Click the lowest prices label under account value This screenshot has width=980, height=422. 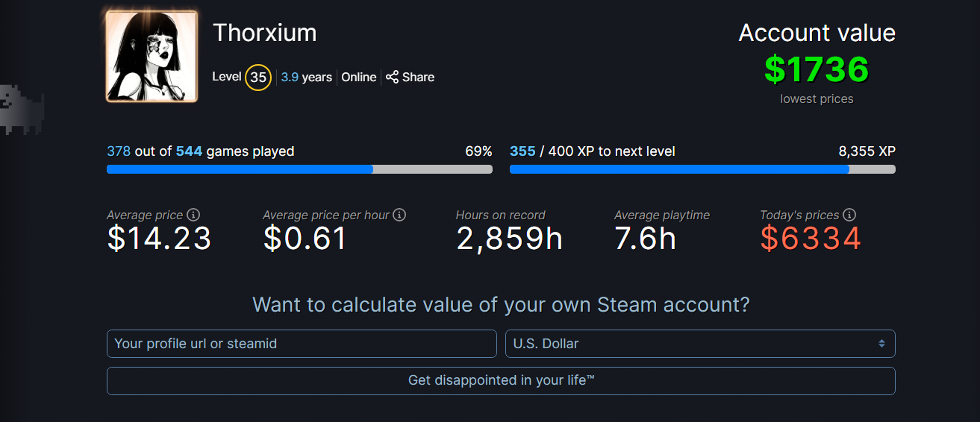[817, 98]
